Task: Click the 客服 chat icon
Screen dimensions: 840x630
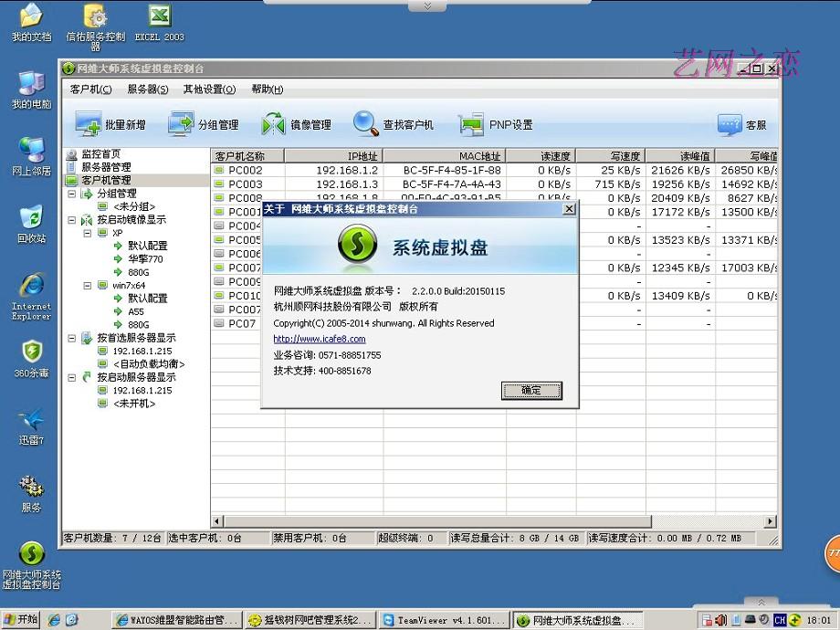Action: (x=730, y=124)
